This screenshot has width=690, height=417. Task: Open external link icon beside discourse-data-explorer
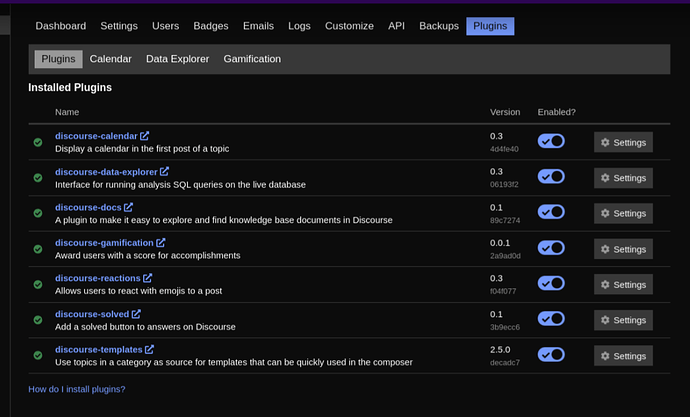pos(164,171)
